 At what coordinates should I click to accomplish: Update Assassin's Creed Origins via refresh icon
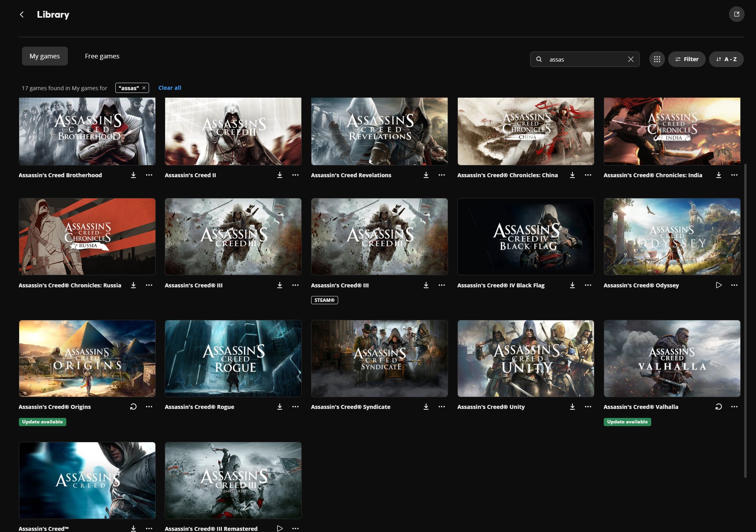click(x=133, y=407)
